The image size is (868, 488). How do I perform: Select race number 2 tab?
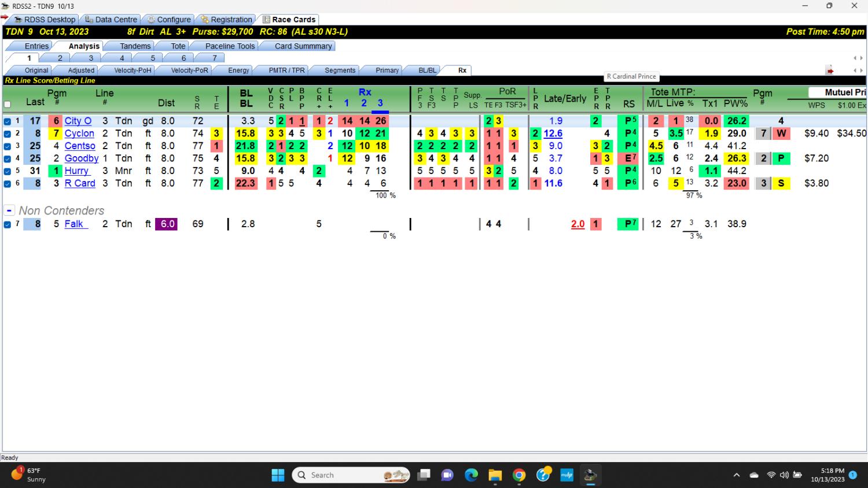click(x=60, y=58)
